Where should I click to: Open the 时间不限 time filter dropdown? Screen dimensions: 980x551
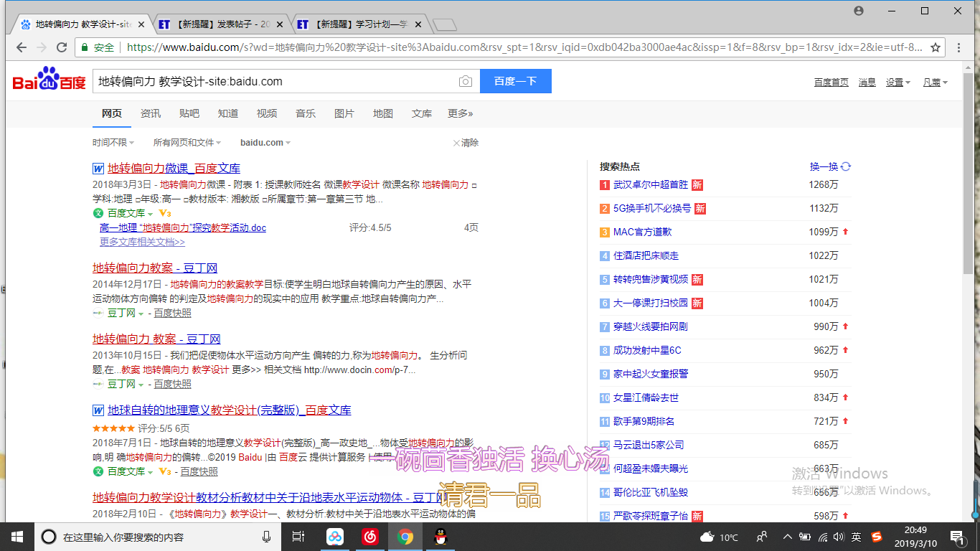pos(113,143)
